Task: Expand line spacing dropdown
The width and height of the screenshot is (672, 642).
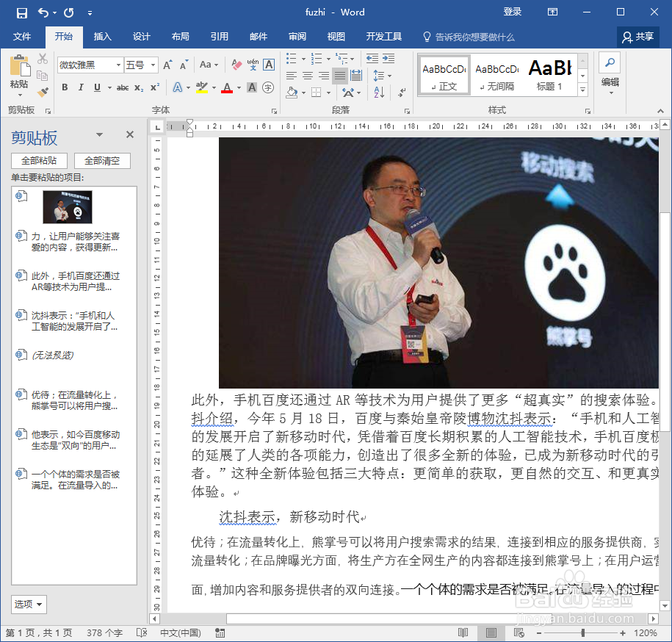Action: [389, 76]
